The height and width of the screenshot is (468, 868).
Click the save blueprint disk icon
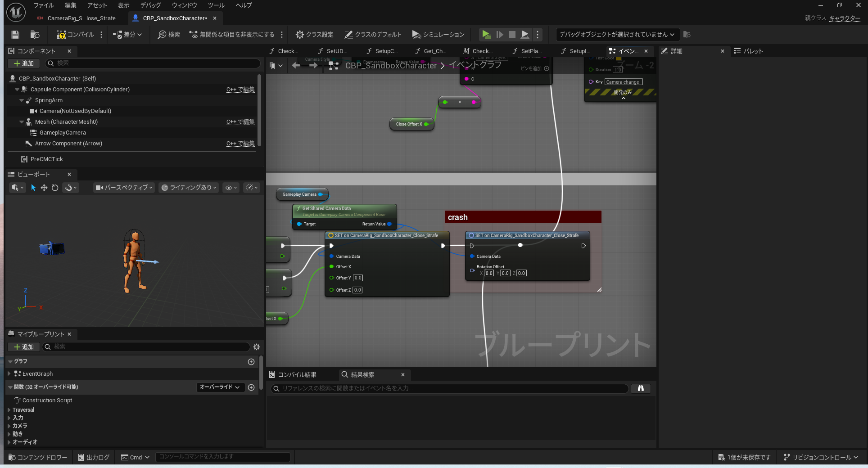point(15,35)
